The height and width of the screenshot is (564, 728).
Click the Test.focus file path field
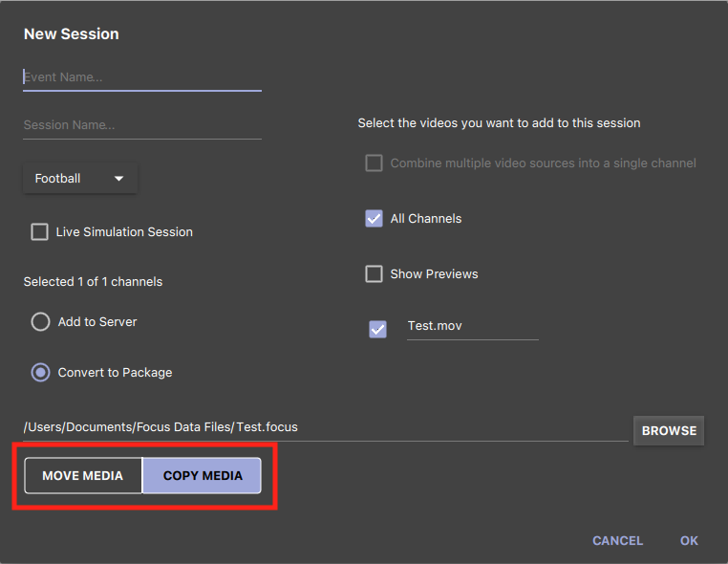click(326, 427)
